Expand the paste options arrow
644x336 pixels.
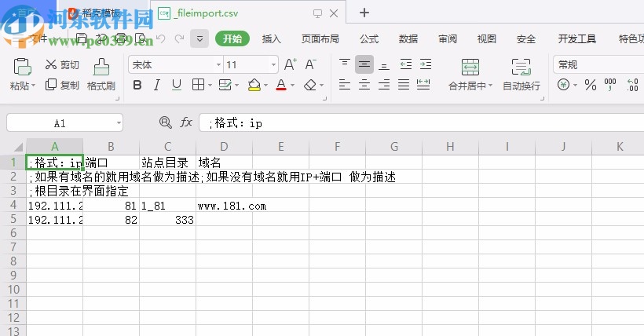pyautogui.click(x=33, y=86)
